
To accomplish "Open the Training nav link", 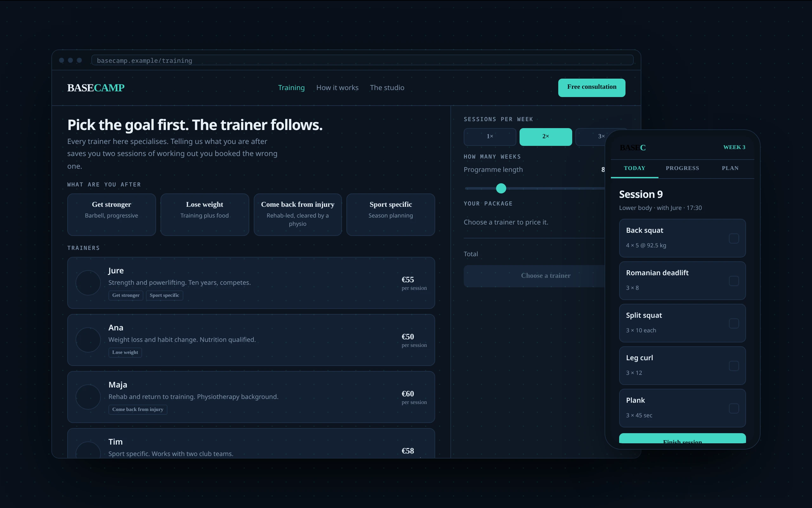I will click(x=291, y=88).
